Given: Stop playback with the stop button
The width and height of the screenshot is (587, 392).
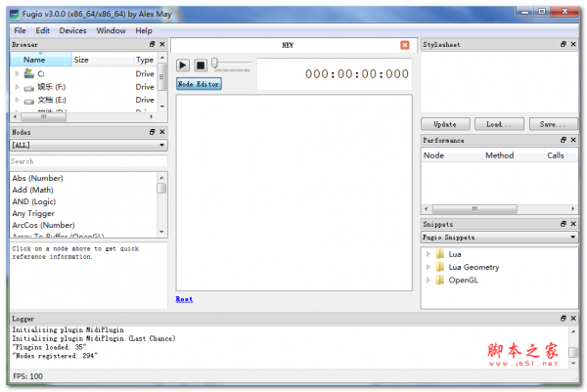Looking at the screenshot, I should (201, 65).
